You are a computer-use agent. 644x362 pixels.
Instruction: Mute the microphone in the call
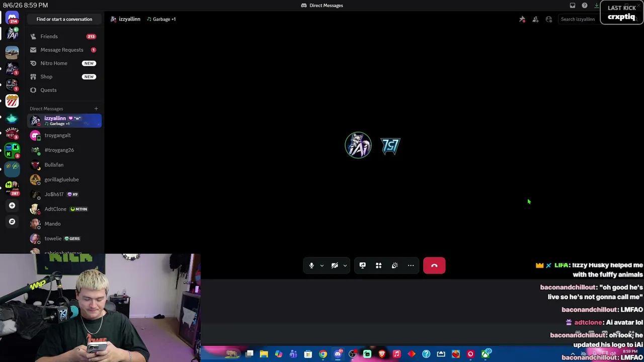311,265
